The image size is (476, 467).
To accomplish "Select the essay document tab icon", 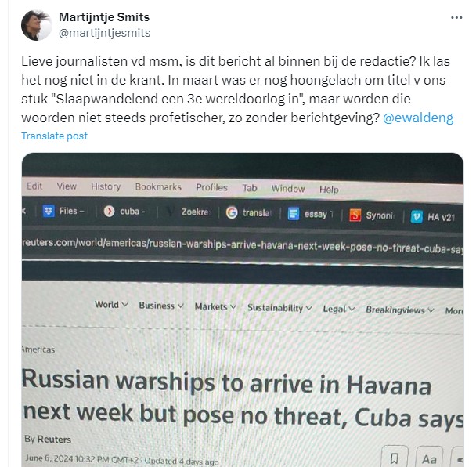I will [x=294, y=214].
